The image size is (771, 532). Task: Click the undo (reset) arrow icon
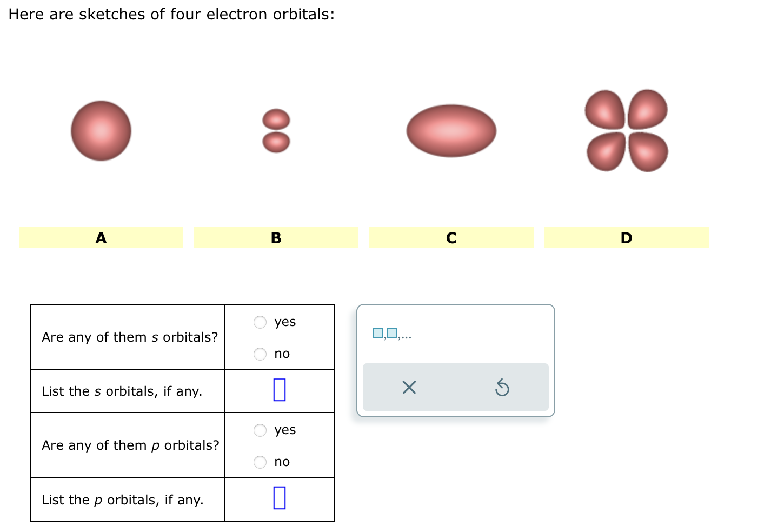502,387
